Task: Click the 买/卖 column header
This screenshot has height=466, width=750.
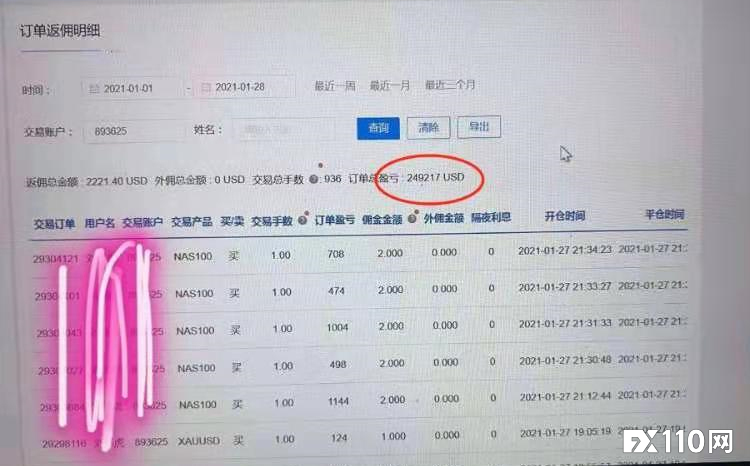Action: click(232, 221)
